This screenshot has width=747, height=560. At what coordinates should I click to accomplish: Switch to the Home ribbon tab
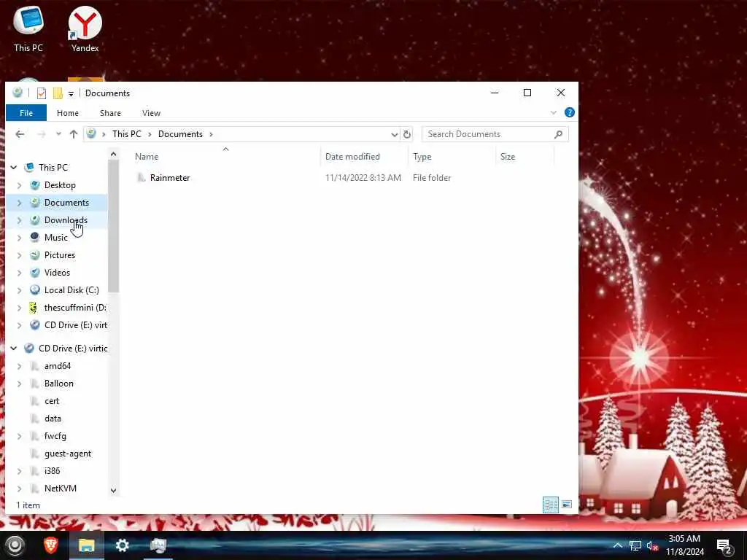[x=68, y=113]
